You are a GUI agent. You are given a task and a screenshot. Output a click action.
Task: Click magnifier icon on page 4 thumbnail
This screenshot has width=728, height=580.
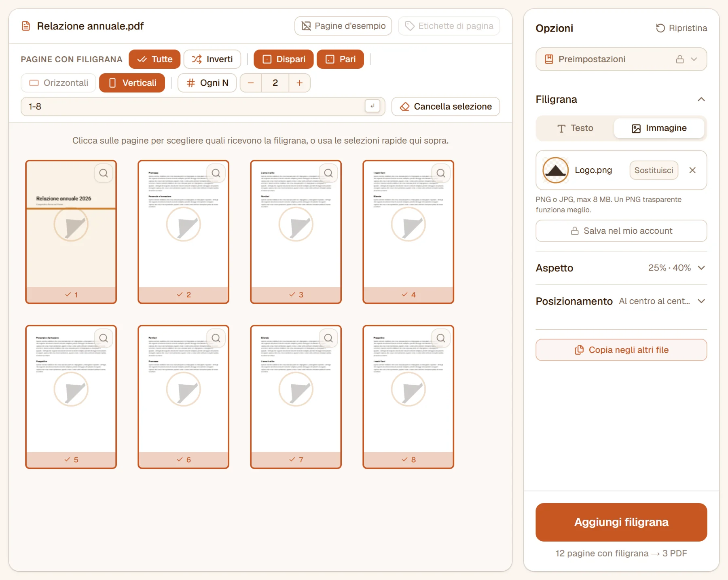click(x=441, y=173)
